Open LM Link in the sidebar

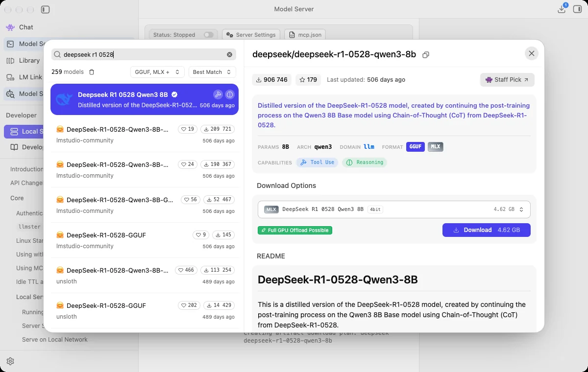click(30, 77)
